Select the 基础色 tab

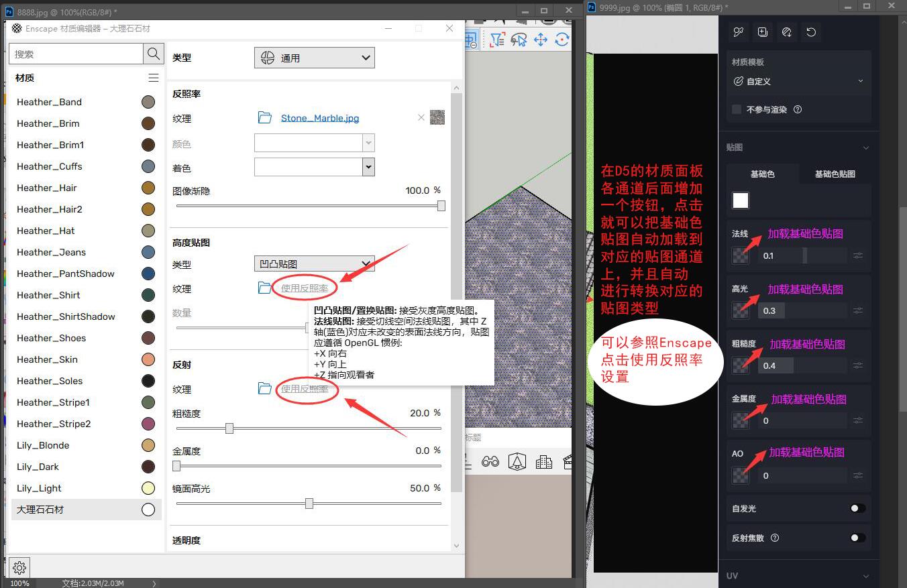[x=762, y=174]
